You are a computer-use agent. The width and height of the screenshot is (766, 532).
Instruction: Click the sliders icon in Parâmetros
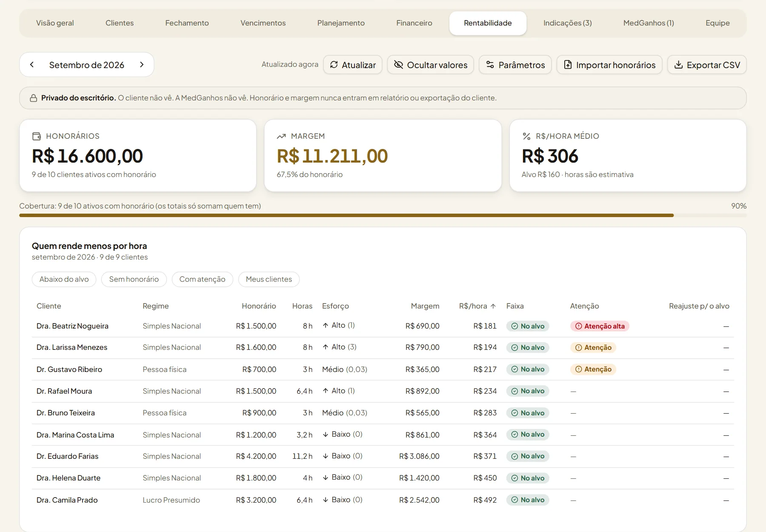pyautogui.click(x=490, y=65)
